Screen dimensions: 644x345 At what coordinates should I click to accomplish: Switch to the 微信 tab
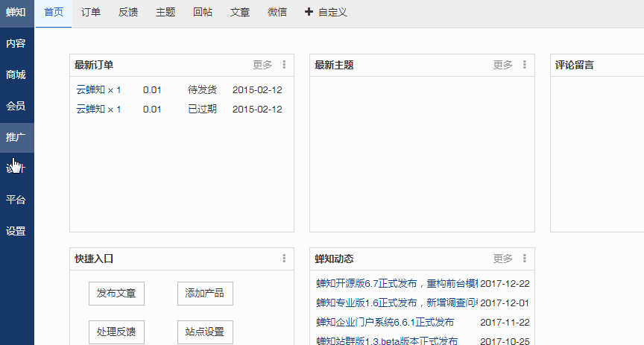tap(277, 13)
